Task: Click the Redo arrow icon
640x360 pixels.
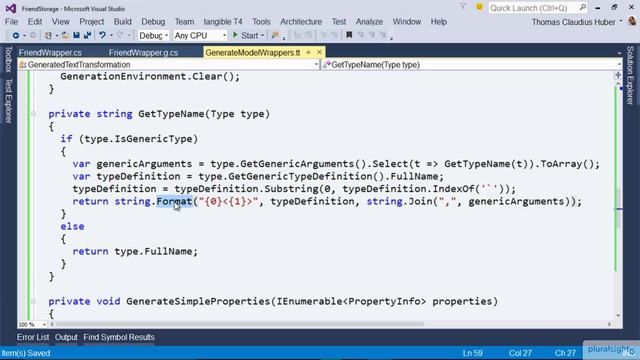Action: coord(120,36)
